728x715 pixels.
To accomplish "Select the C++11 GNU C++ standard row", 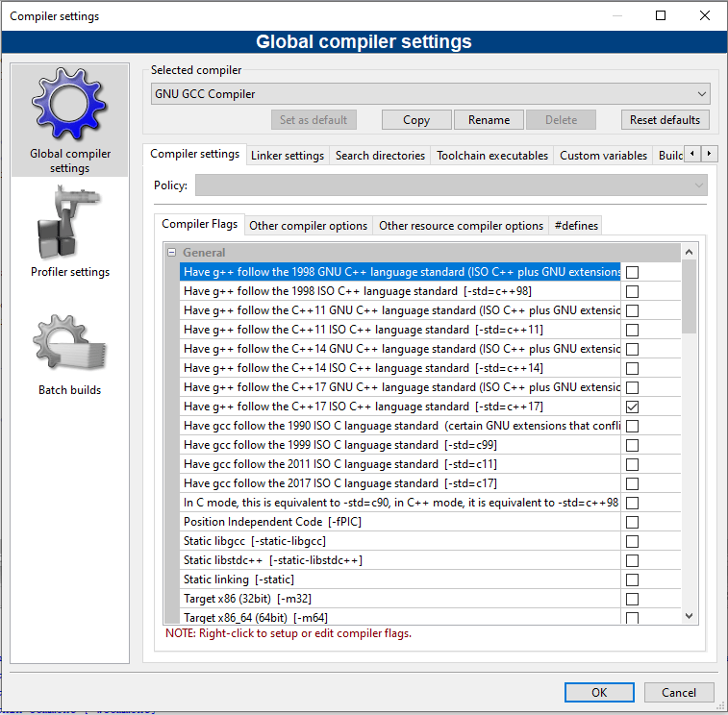I will [x=400, y=310].
